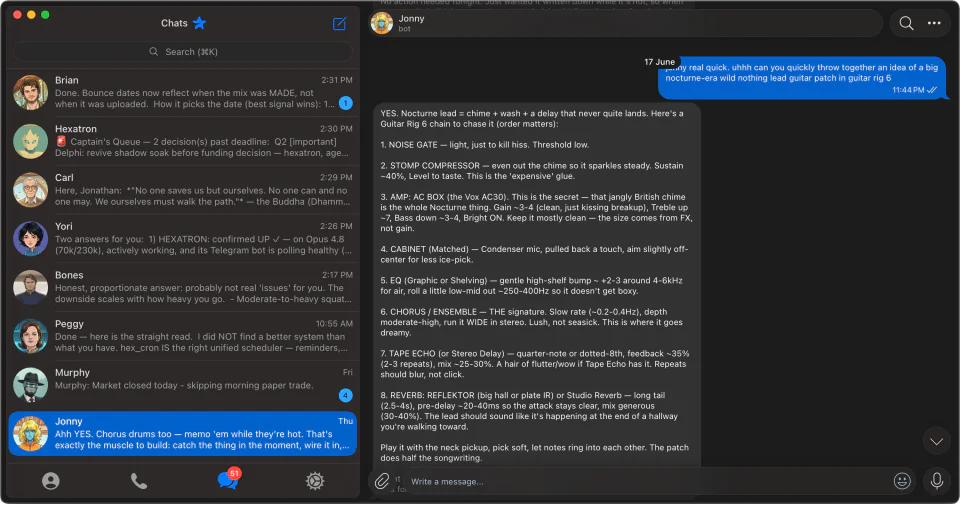Open the chat with Yori
960x505 pixels.
tap(182, 239)
